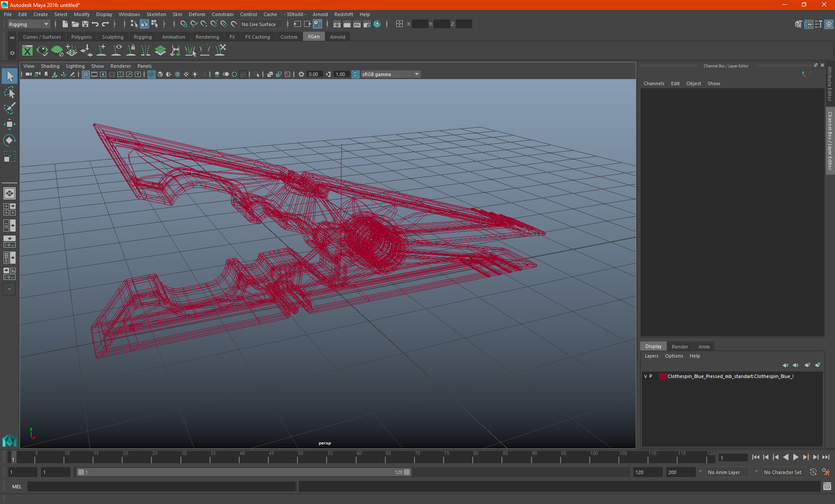Open the No Live Surface field

(261, 24)
